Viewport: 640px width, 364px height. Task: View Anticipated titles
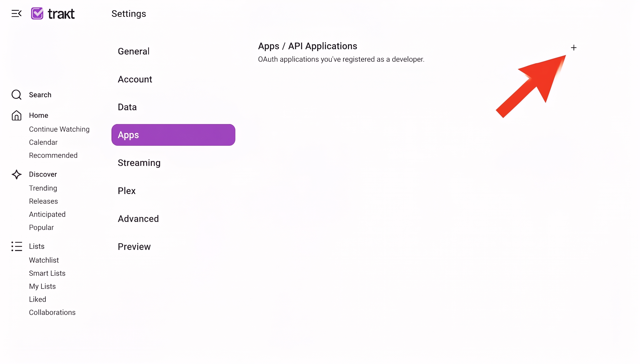tap(47, 214)
